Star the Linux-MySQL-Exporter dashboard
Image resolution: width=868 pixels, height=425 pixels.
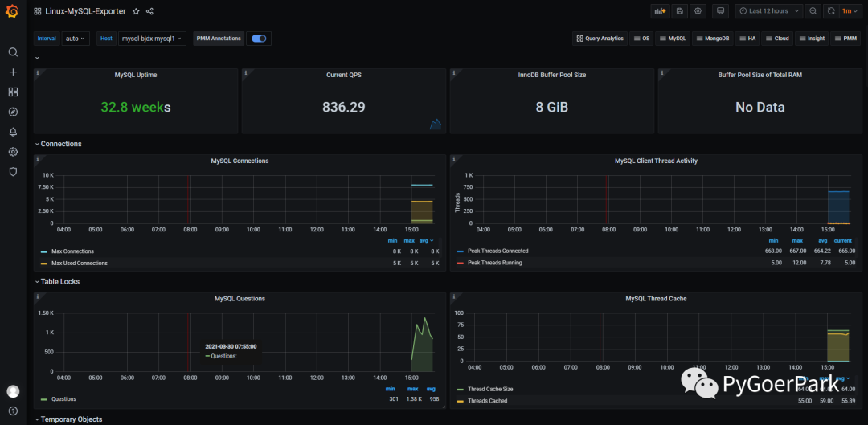(136, 11)
